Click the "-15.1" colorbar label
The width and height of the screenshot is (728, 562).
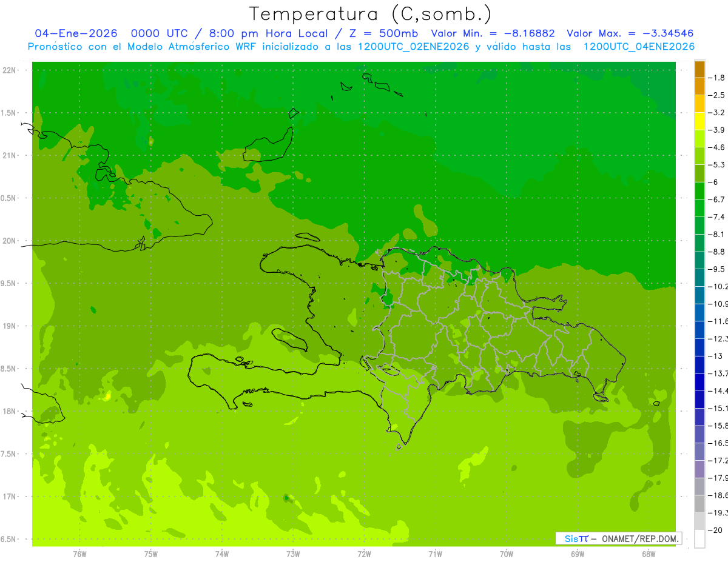point(718,408)
